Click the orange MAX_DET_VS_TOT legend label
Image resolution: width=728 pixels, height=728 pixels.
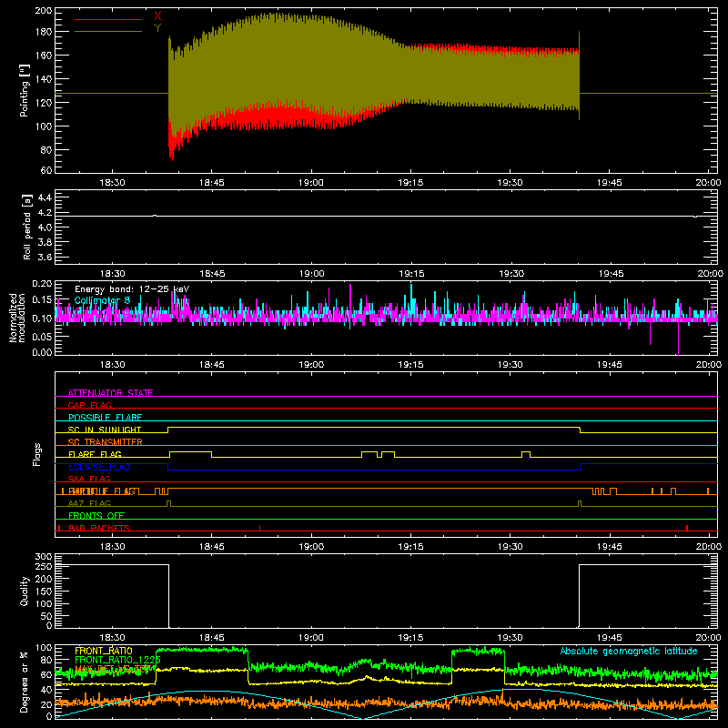pyautogui.click(x=112, y=669)
